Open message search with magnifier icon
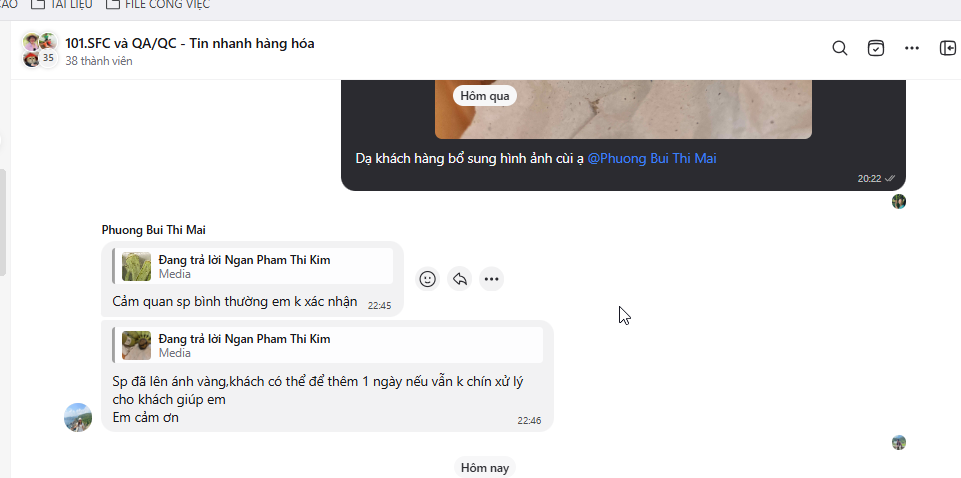The image size is (961, 478). (x=840, y=48)
